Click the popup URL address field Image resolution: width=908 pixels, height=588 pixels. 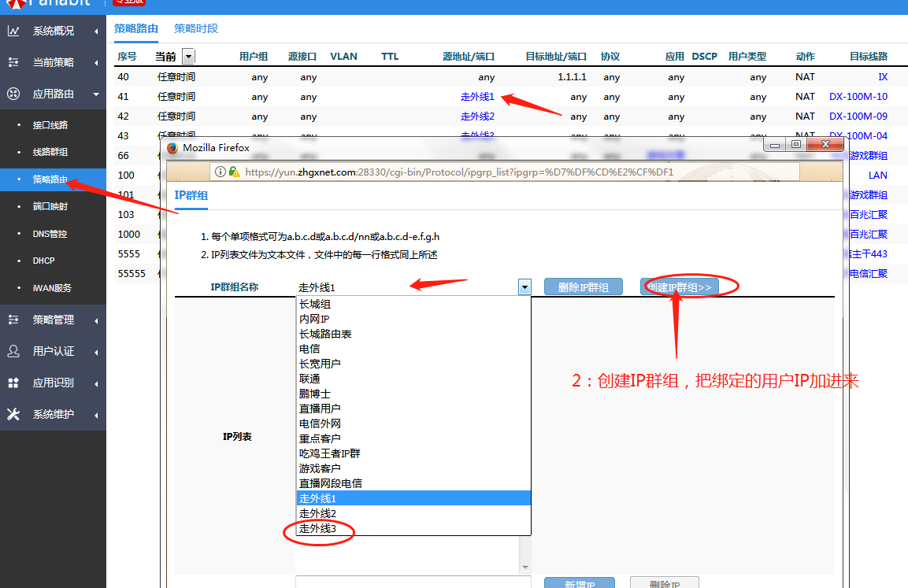pos(457,172)
